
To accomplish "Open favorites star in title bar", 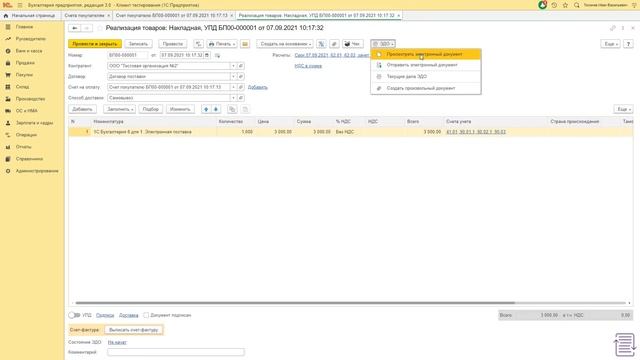I will (x=565, y=5).
